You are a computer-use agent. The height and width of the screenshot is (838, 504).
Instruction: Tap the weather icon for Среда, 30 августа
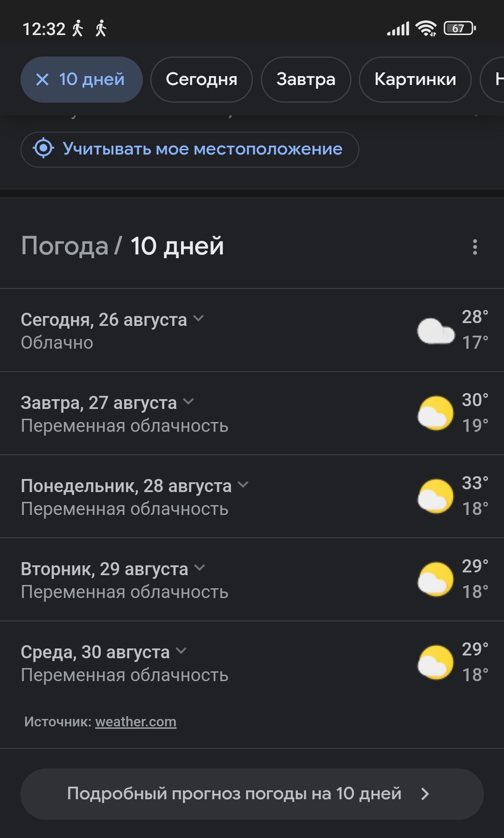pos(435,662)
